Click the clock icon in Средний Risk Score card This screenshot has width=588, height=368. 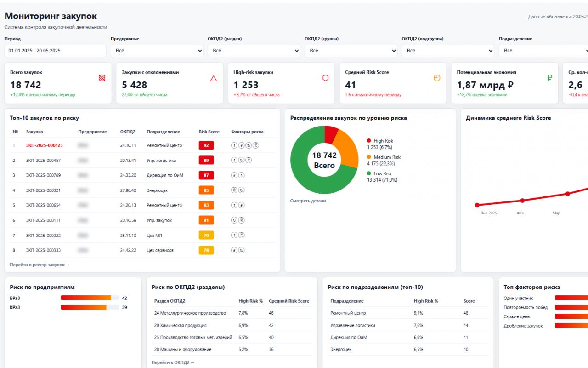437,78
